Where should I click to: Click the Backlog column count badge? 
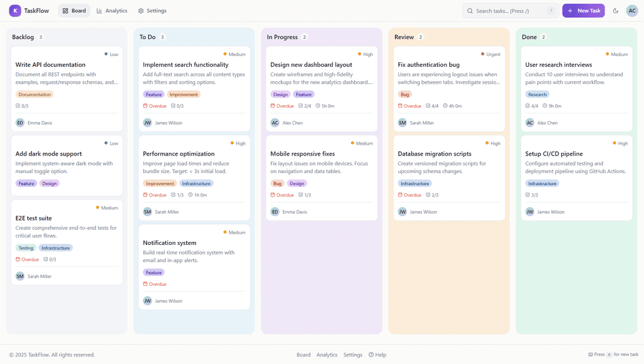(x=41, y=37)
